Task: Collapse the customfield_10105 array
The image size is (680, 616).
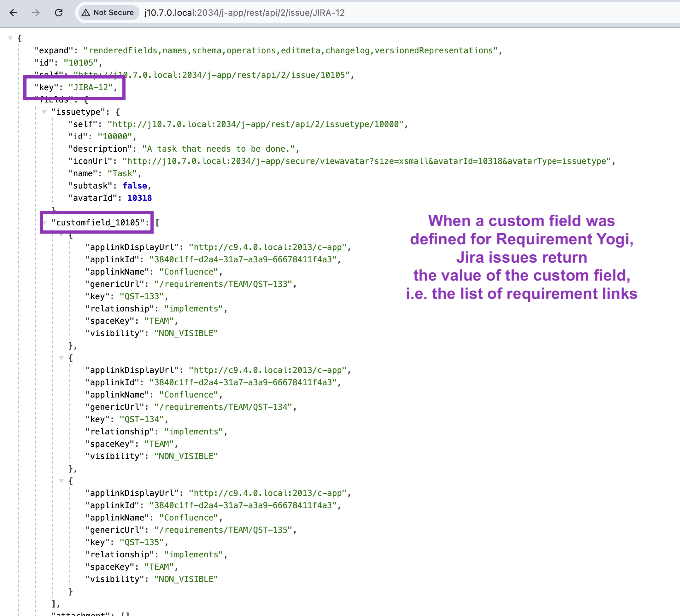Action: (45, 223)
